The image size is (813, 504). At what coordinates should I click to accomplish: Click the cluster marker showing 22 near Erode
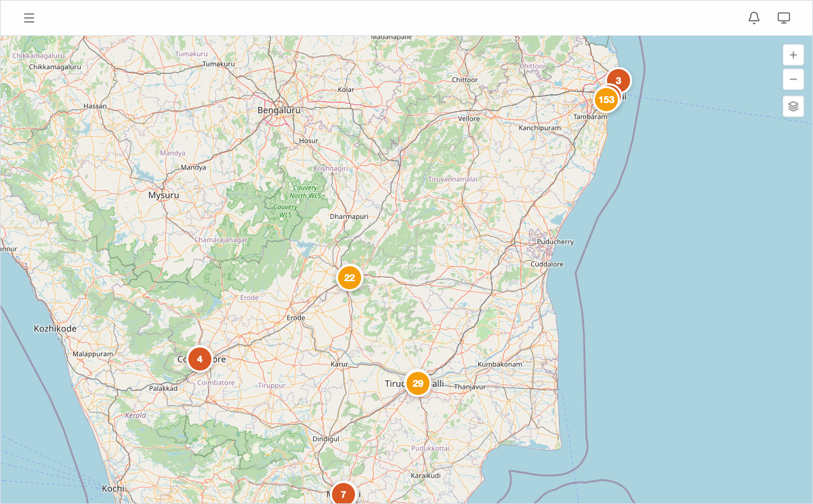[349, 277]
